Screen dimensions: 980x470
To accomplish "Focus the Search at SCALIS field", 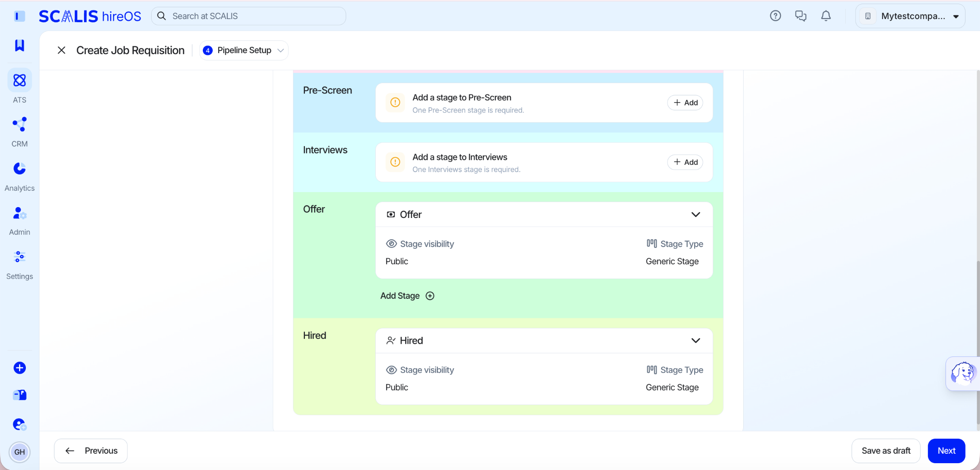I will tap(249, 16).
